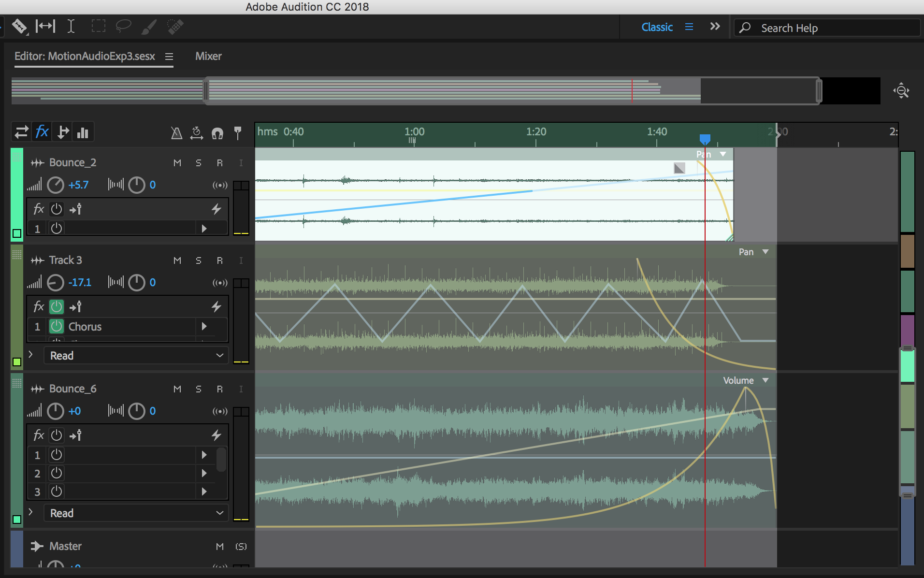This screenshot has height=578, width=924.
Task: Open Track 3 automation mode Read dropdown
Action: point(136,356)
